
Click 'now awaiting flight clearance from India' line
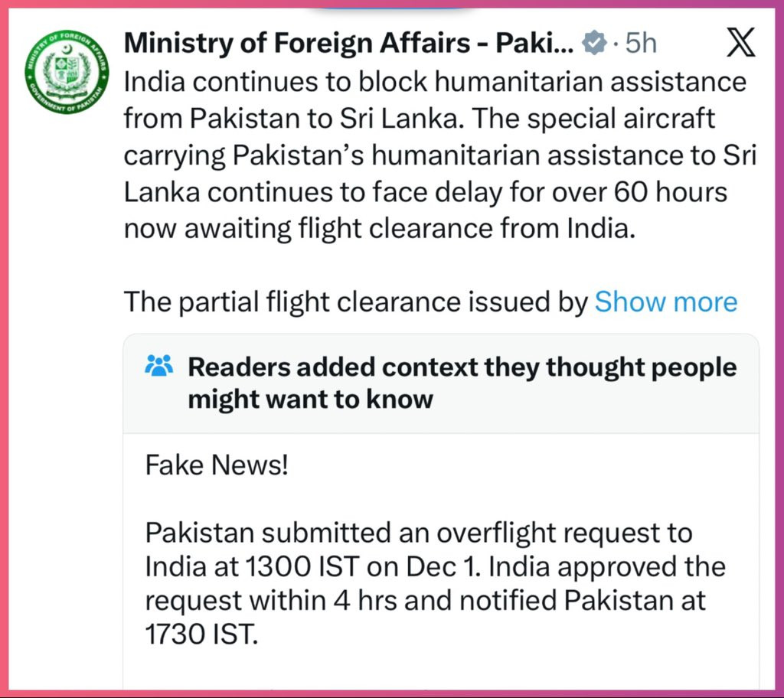[x=380, y=229]
